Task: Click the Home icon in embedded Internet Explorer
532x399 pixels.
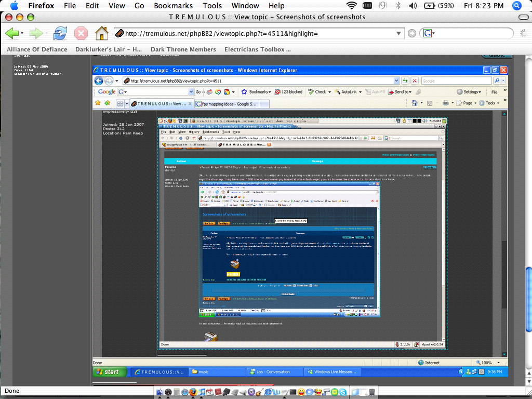Action: coord(414,103)
